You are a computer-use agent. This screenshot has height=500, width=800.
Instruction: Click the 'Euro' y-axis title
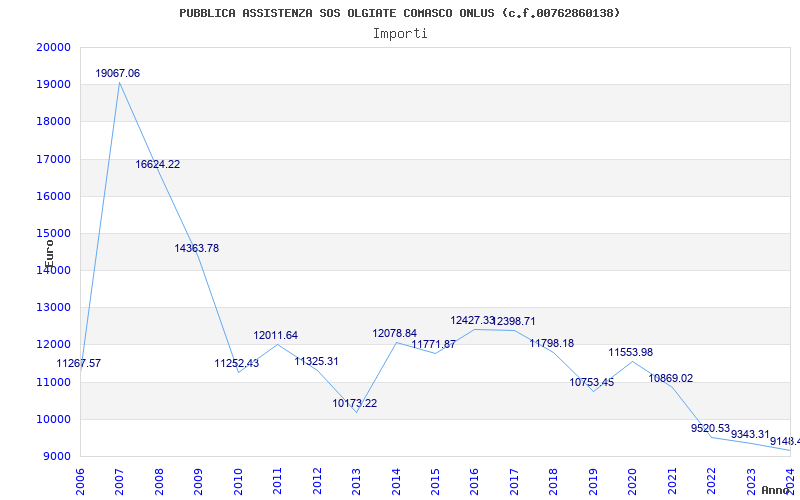coord(49,254)
